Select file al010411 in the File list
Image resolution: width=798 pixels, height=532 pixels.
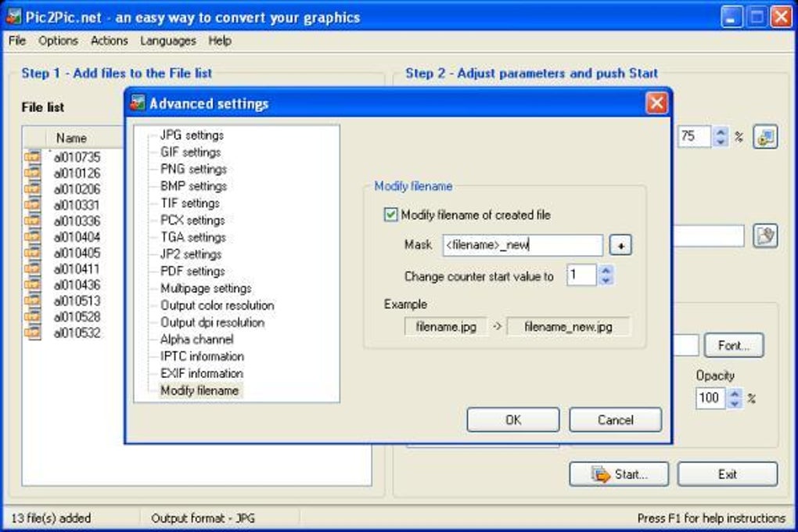[77, 269]
